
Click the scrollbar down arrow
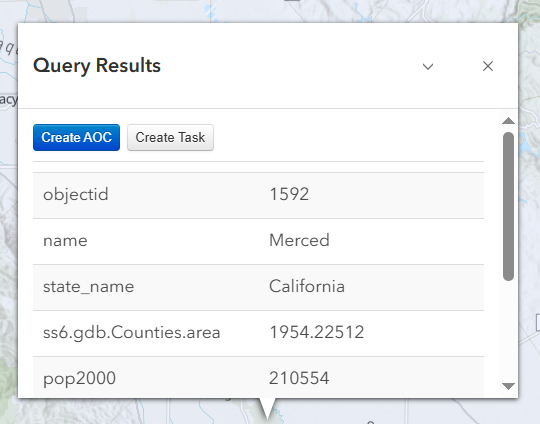point(508,386)
